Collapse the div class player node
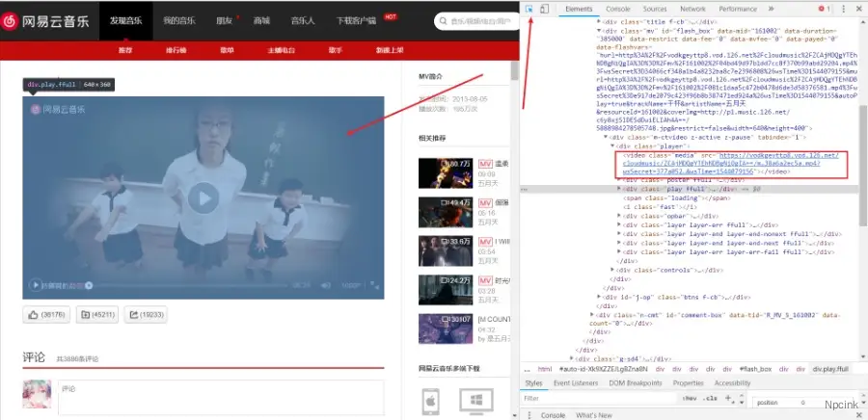The image size is (868, 420). pyautogui.click(x=612, y=145)
